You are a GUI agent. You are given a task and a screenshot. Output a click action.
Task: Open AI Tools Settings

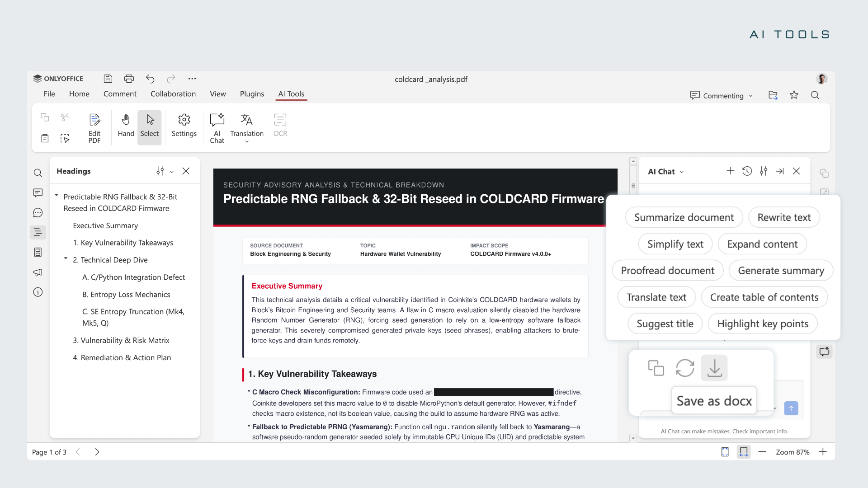click(x=184, y=126)
